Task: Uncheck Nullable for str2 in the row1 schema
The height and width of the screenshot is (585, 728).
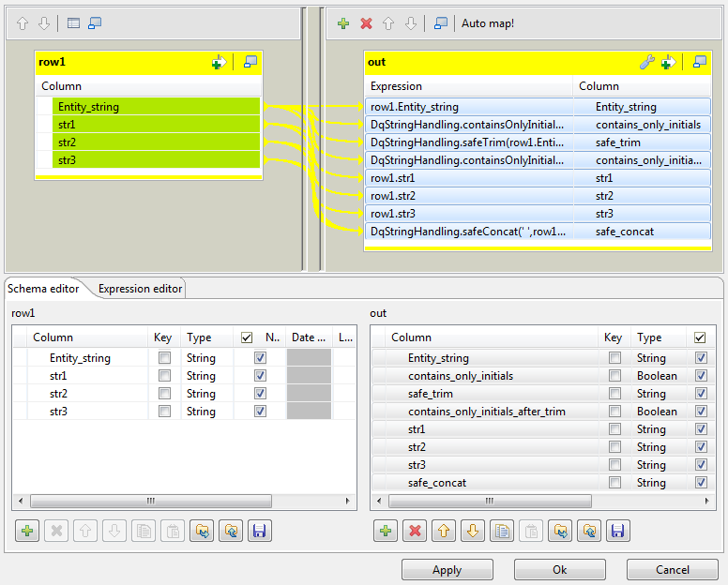Action: tap(261, 394)
